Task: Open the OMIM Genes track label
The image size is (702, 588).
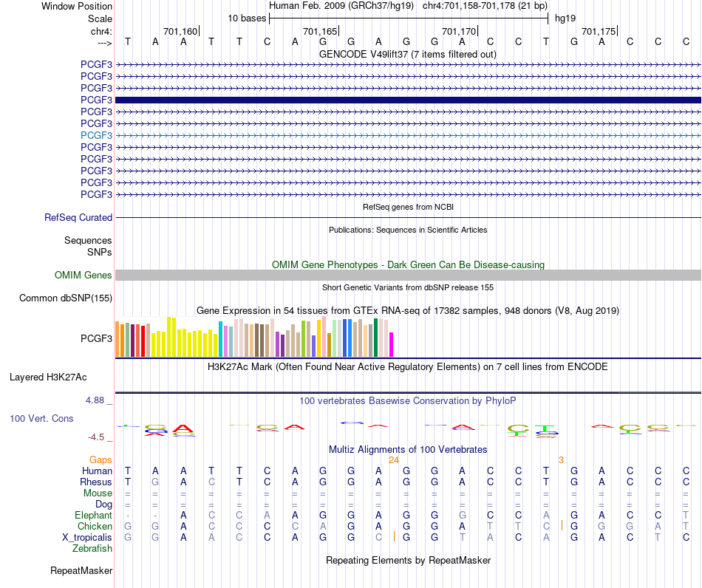Action: point(84,276)
